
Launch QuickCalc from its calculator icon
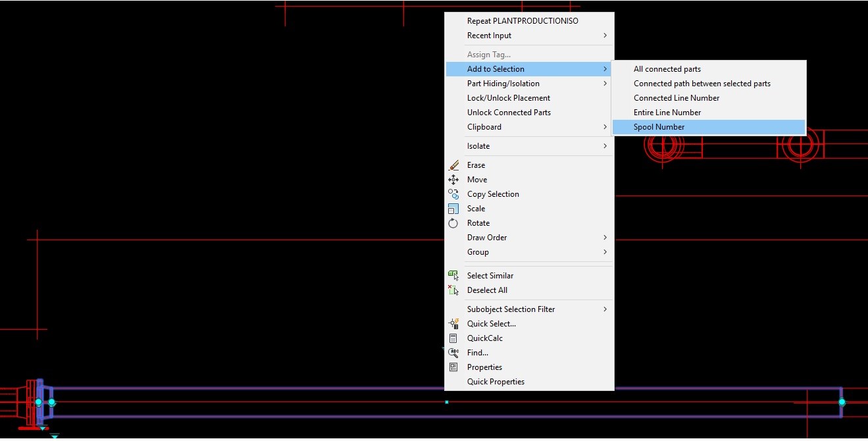453,338
